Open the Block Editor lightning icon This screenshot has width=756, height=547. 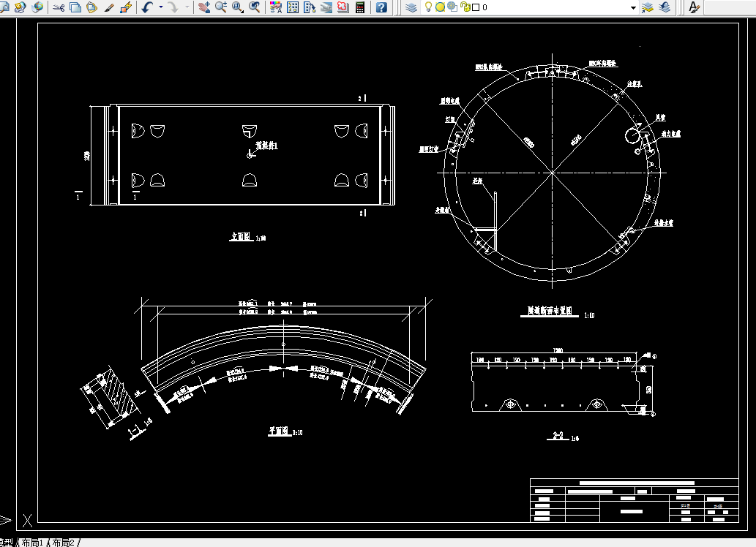tap(126, 7)
